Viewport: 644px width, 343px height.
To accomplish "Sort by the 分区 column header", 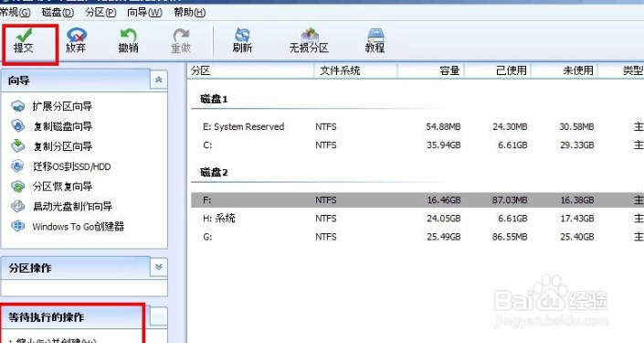I will pos(251,70).
